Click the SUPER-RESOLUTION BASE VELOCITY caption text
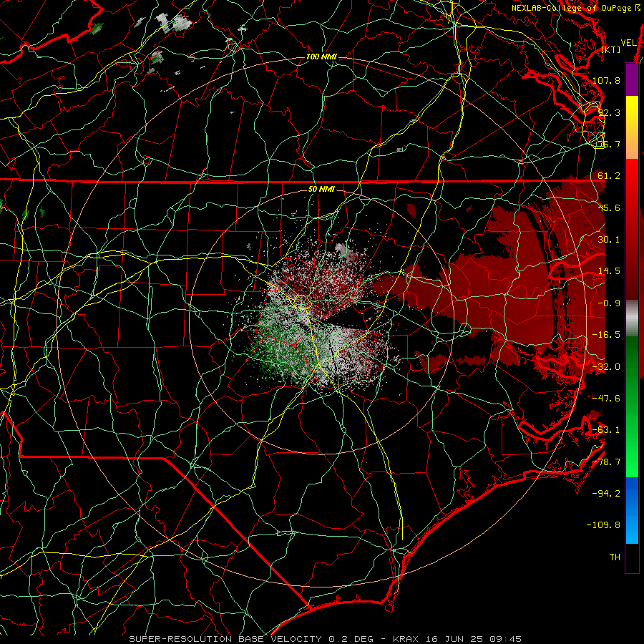The image size is (644, 644). [225, 639]
